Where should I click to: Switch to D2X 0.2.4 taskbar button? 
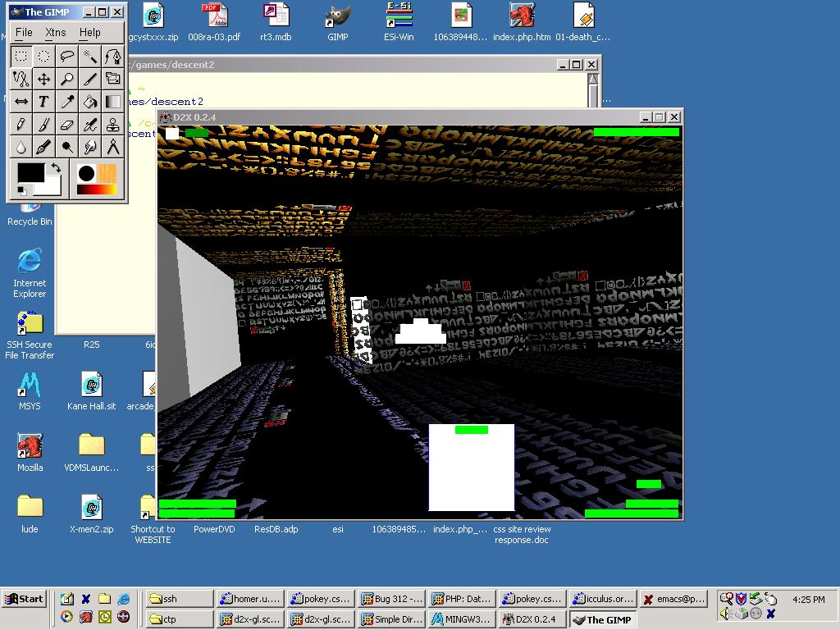click(x=532, y=619)
